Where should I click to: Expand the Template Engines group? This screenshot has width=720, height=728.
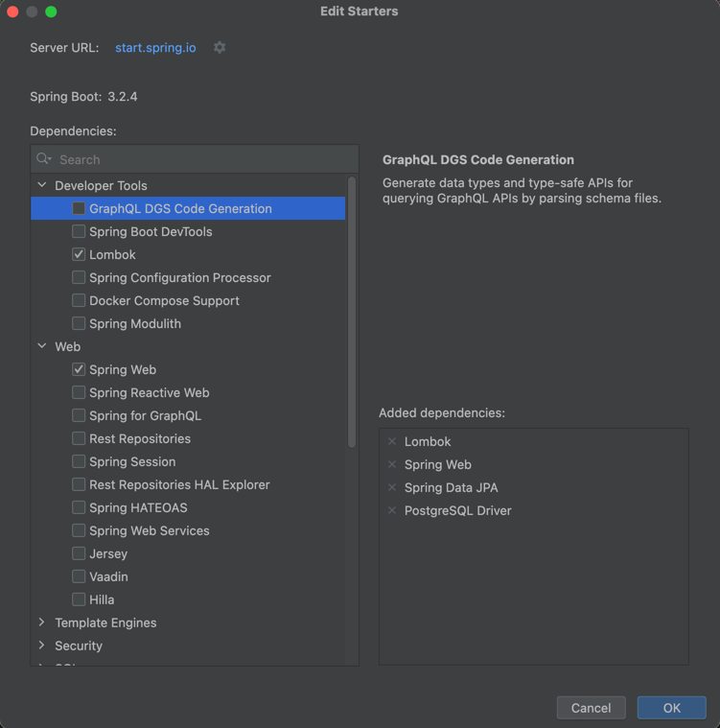click(42, 622)
